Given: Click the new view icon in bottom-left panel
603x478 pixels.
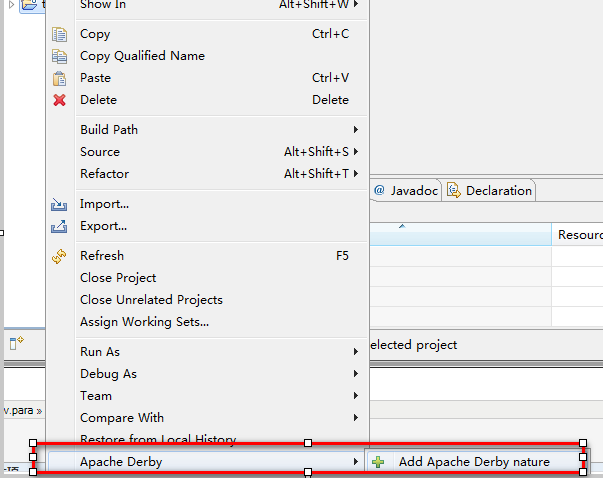Looking at the screenshot, I should click(16, 342).
